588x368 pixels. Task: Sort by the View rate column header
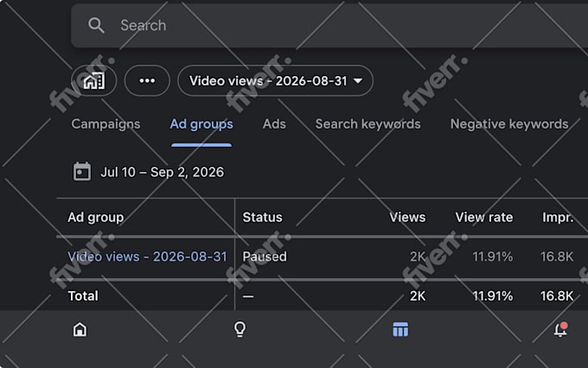click(483, 218)
